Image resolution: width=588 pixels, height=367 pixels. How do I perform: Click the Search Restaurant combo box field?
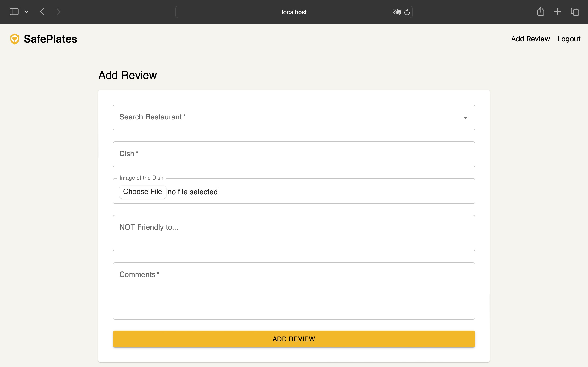pyautogui.click(x=279, y=118)
